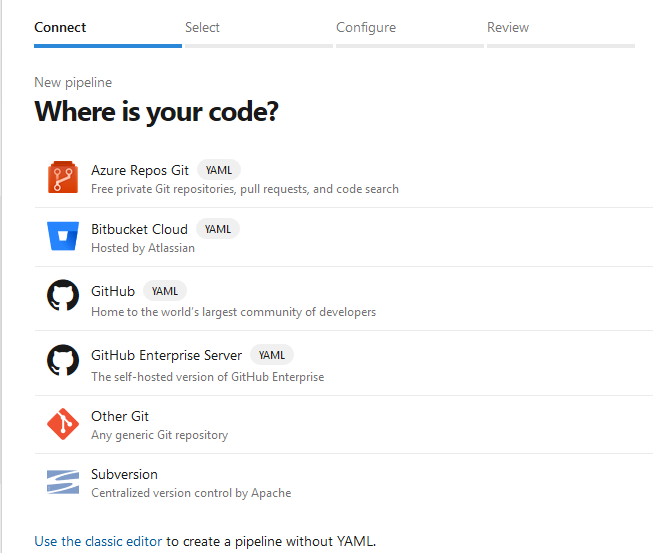Image resolution: width=653 pixels, height=553 pixels.
Task: Click the Azure Repos Git icon
Action: [62, 178]
